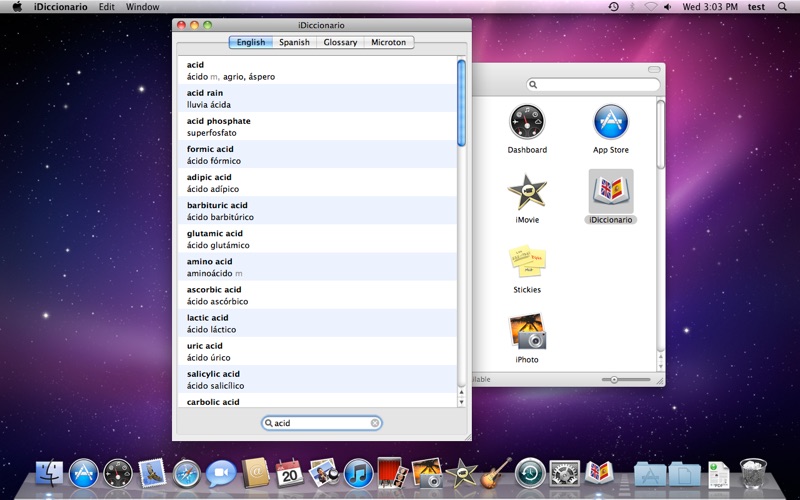Open the iDiccionario menu in menu bar
Viewport: 800px width, 500px height.
pos(61,7)
